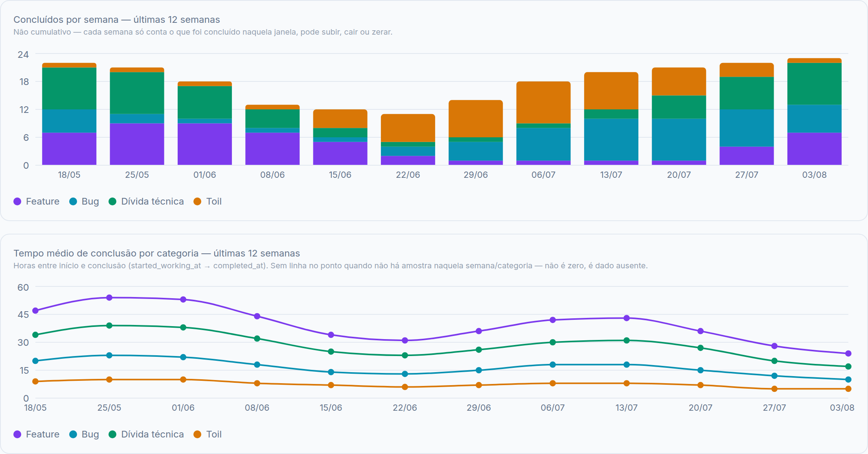868x454 pixels.
Task: Click Feature line point at 25/05
Action: point(109,298)
